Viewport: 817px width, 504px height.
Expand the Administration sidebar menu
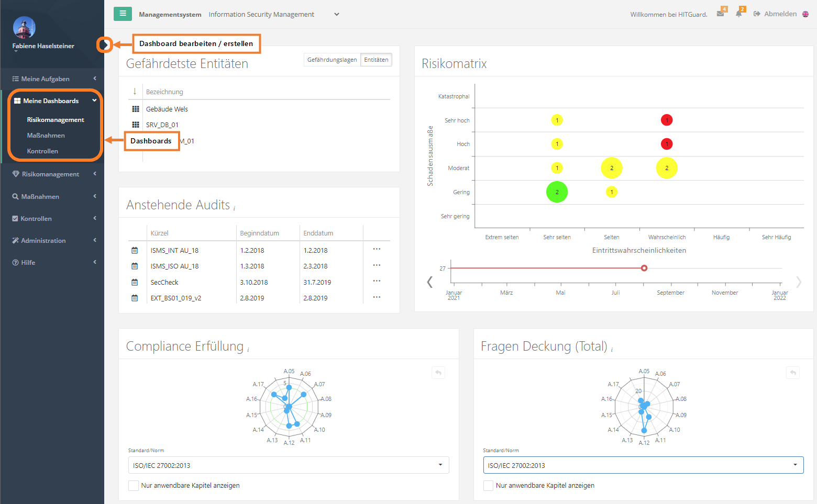click(x=52, y=241)
